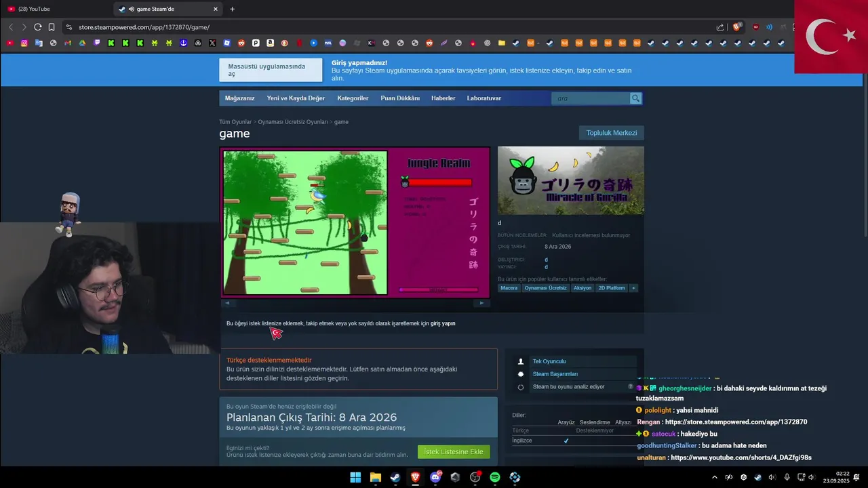Open Discord from the taskbar
This screenshot has width=868, height=488.
pos(435,477)
